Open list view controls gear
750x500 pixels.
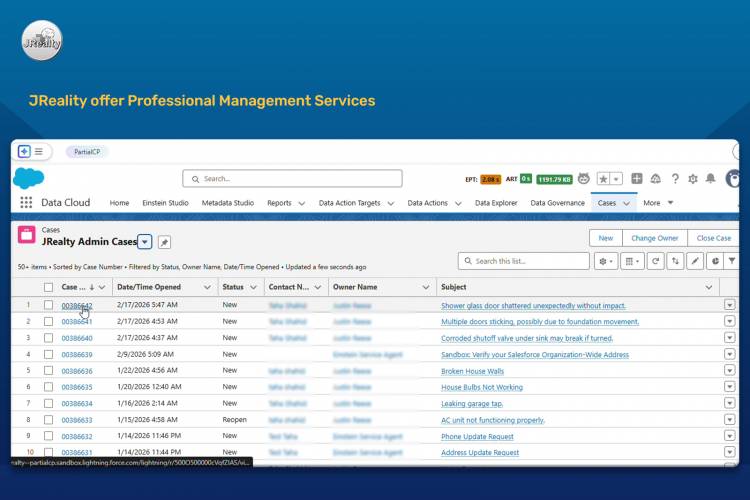tap(606, 261)
